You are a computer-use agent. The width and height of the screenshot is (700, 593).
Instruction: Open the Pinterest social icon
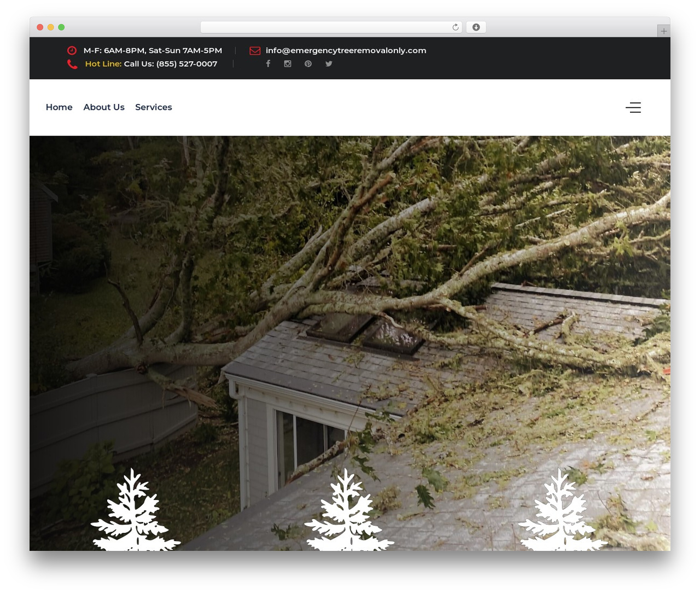tap(308, 63)
